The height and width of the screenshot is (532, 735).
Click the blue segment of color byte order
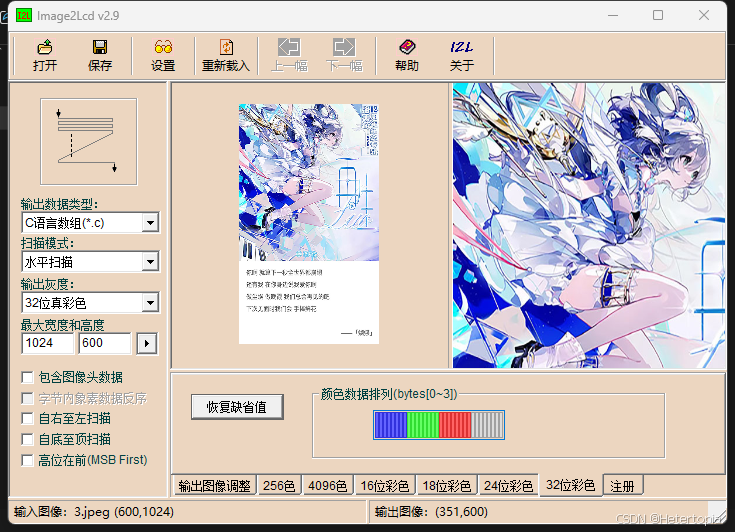[390, 425]
